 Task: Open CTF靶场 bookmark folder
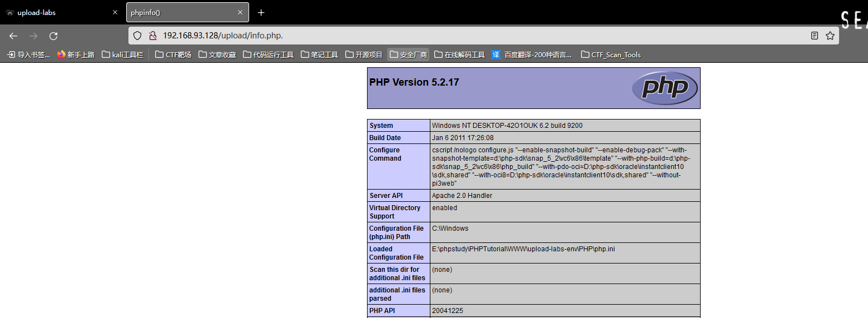coord(173,54)
